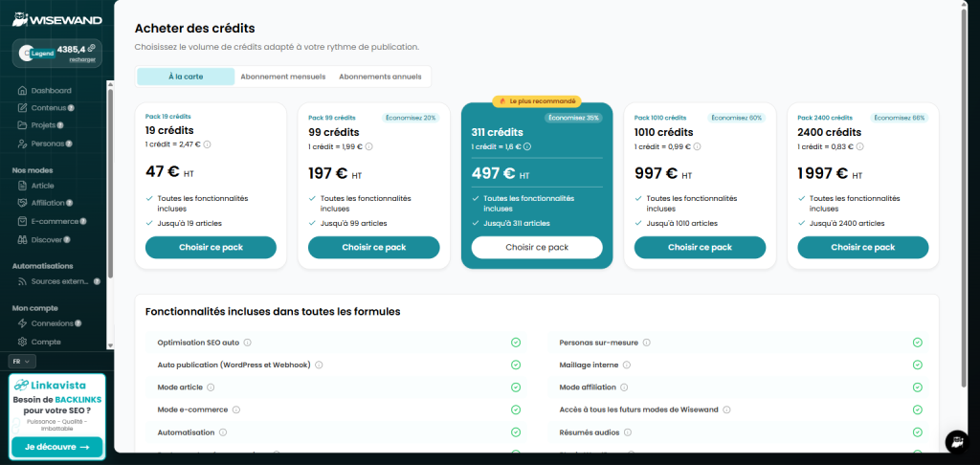
Task: Choose the 311 crédits pack
Action: 537,248
